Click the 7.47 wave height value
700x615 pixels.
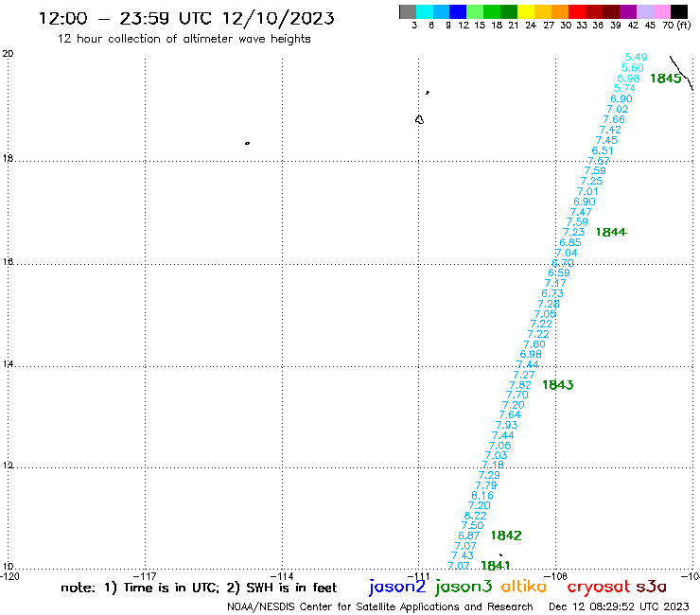[x=581, y=212]
